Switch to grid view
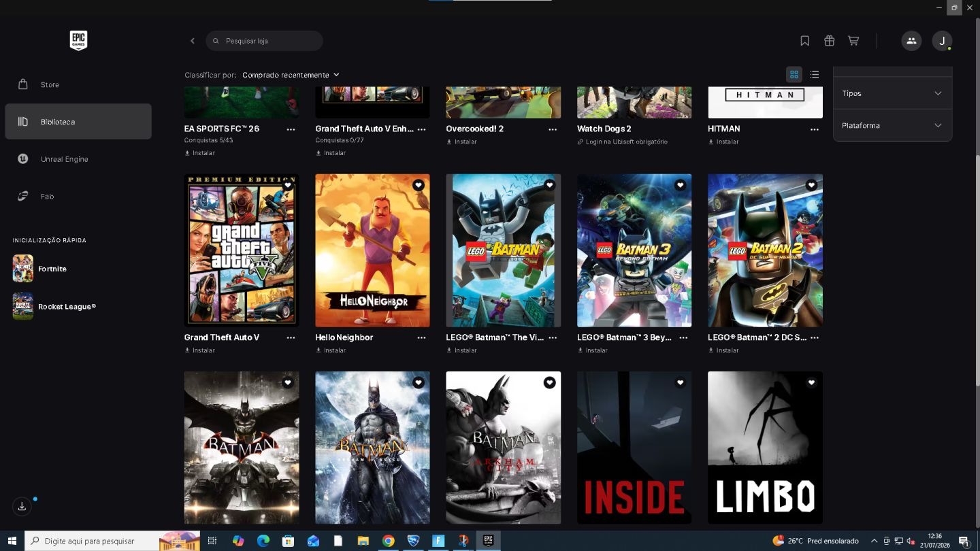The image size is (980, 551). (794, 75)
